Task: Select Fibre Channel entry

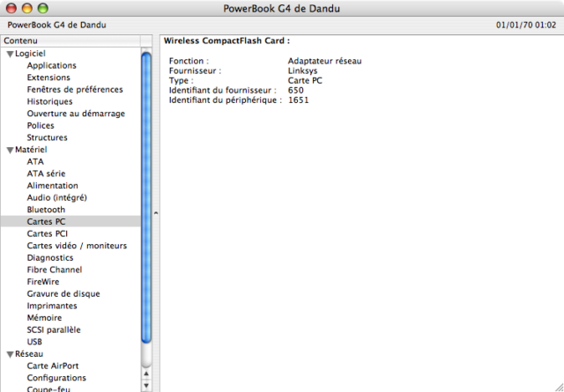Action: tap(55, 270)
